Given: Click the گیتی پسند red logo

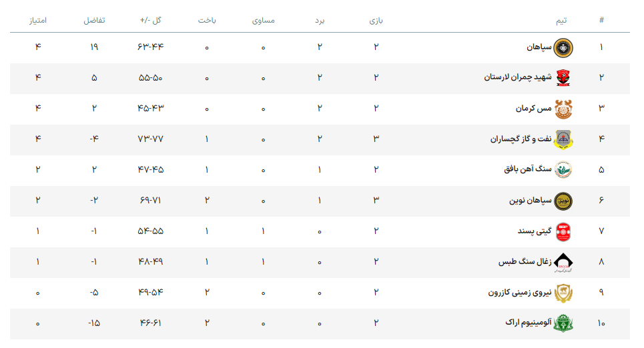Looking at the screenshot, I should (x=563, y=231).
